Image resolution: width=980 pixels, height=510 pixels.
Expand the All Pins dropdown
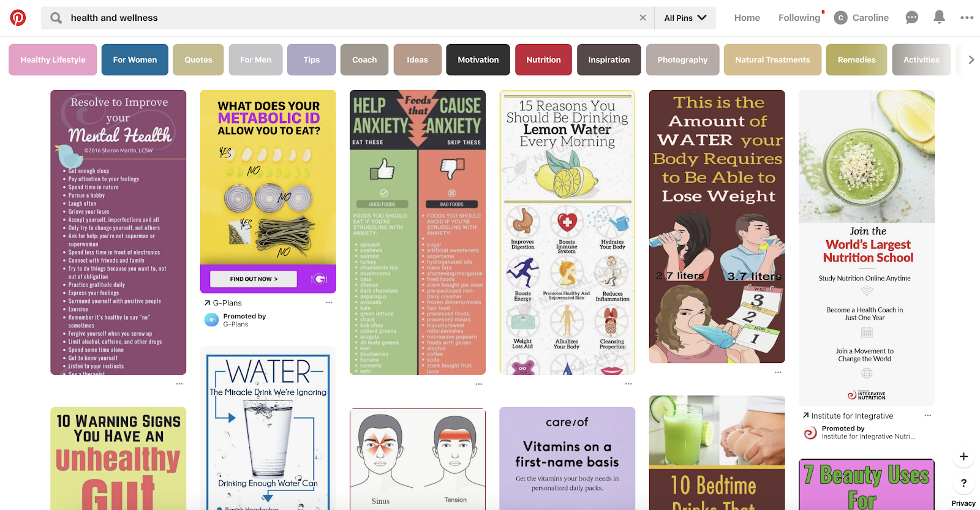click(685, 18)
